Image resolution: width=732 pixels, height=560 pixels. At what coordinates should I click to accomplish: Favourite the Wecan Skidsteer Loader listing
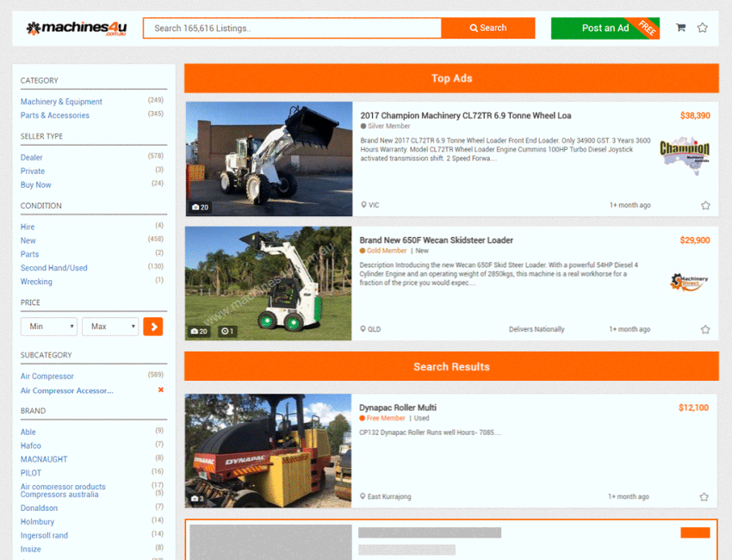tap(705, 330)
